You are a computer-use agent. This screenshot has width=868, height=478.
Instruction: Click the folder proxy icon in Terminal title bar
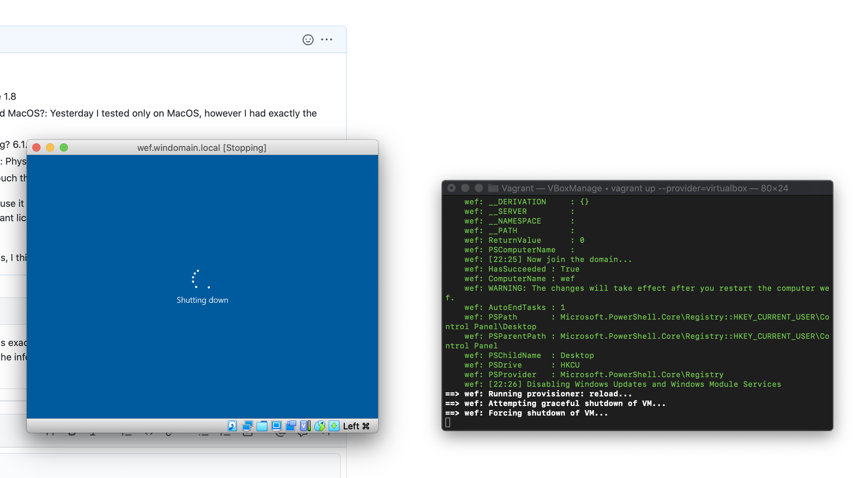click(x=493, y=188)
